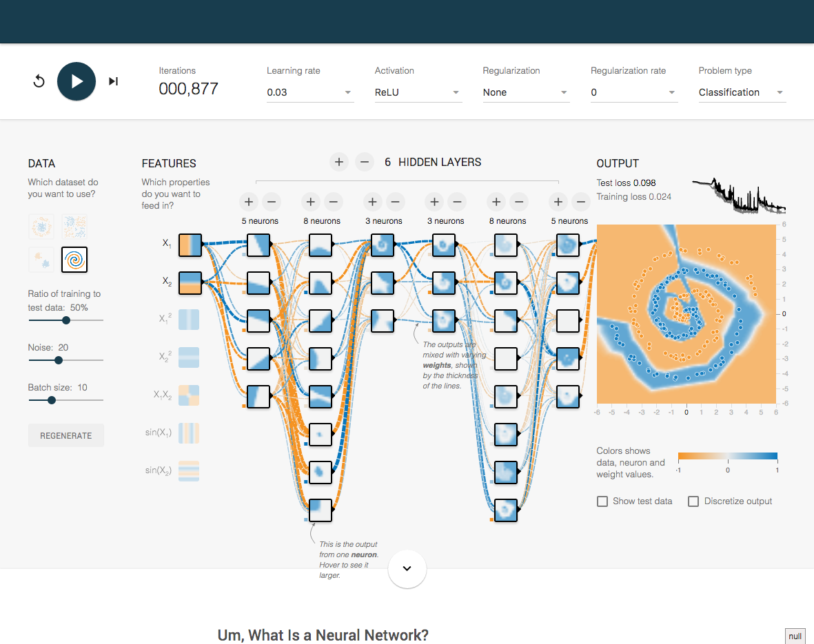814x644 pixels.
Task: Remove a neuron from first hidden layer
Action: (x=272, y=201)
